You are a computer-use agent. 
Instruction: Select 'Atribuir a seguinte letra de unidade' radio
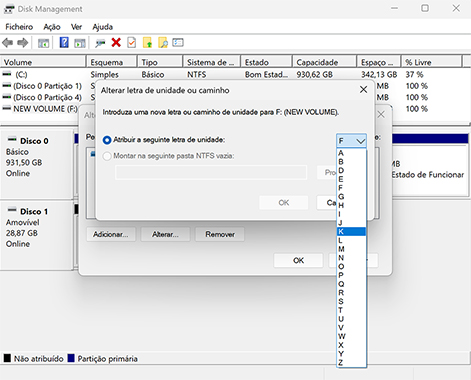point(107,140)
